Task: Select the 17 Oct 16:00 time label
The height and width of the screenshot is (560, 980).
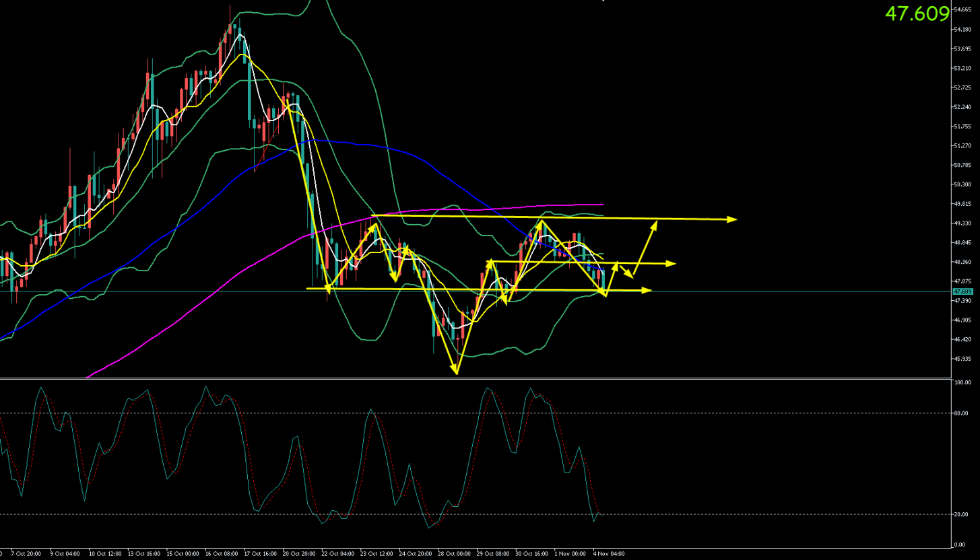Action: (260, 553)
